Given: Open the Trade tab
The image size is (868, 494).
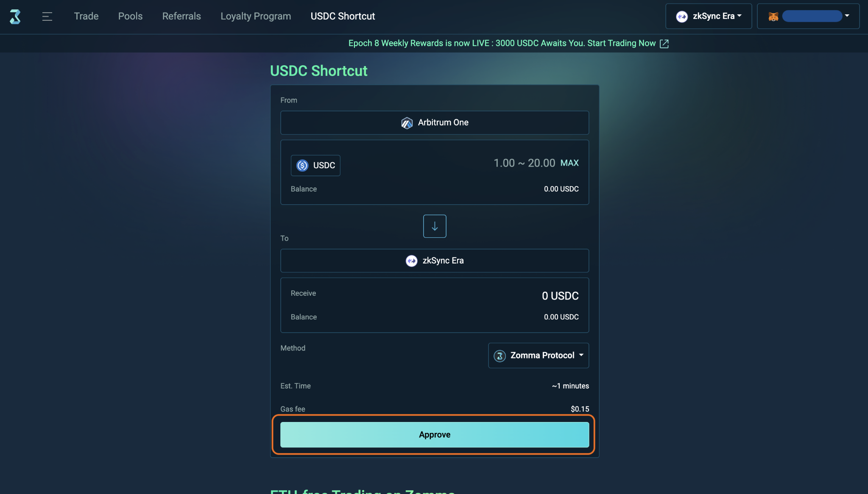Looking at the screenshot, I should (86, 16).
